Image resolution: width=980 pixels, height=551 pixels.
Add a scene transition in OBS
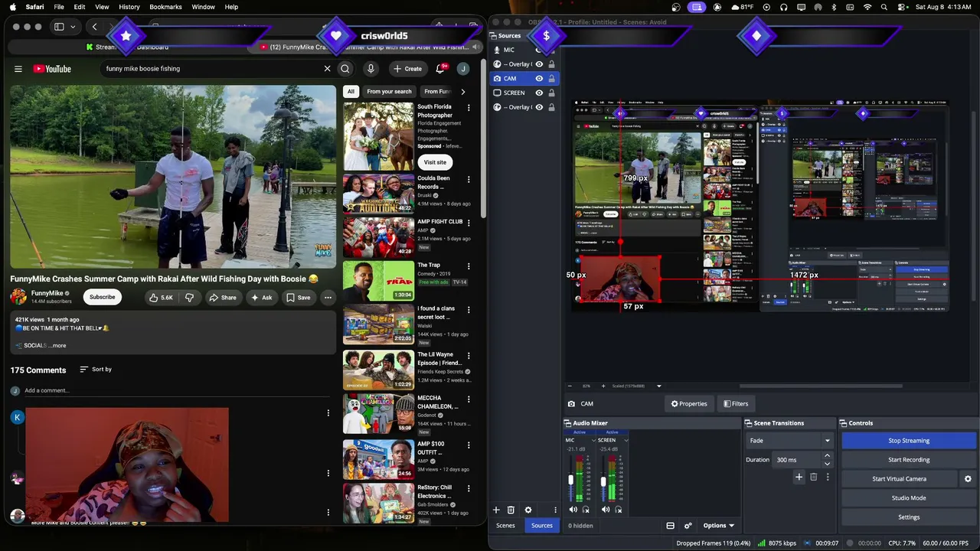[799, 477]
